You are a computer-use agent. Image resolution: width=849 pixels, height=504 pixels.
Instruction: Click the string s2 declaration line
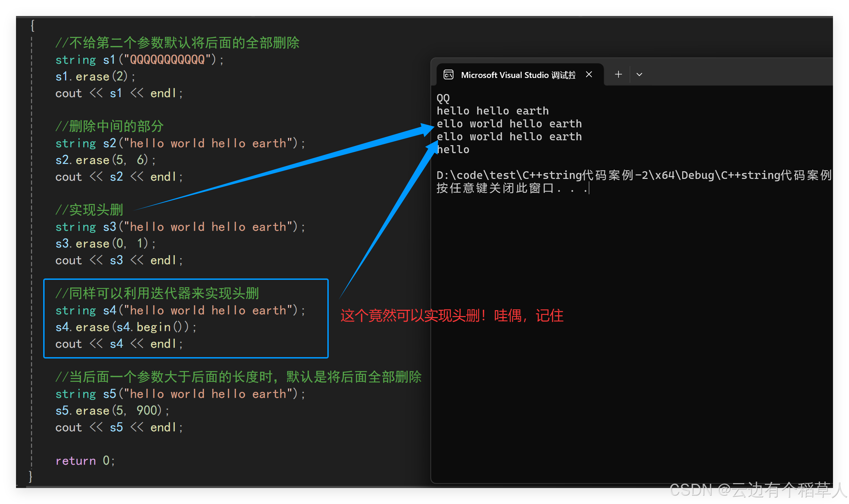180,143
